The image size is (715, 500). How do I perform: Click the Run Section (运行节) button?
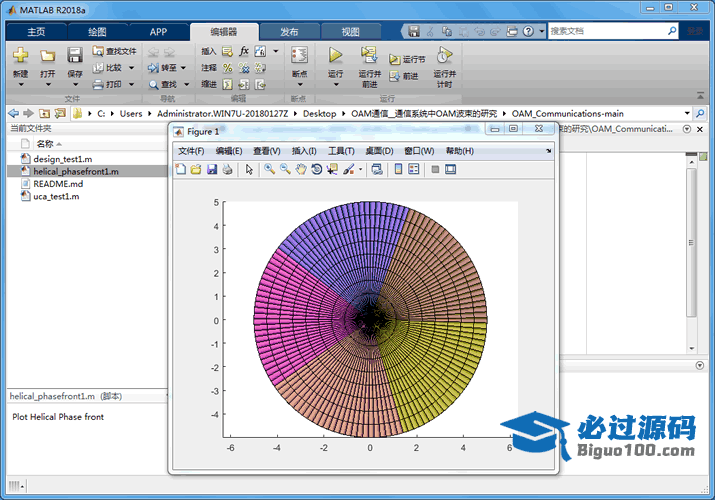[408, 60]
